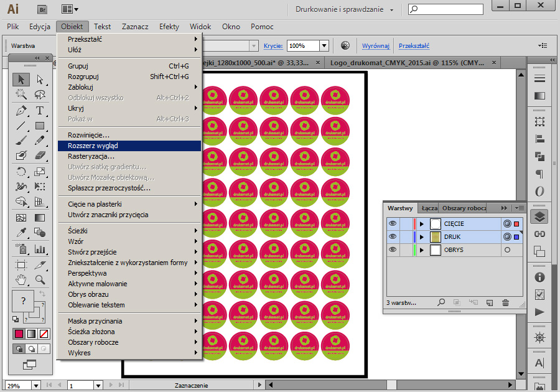Select the Hand tool
560x392 pixels.
21,280
